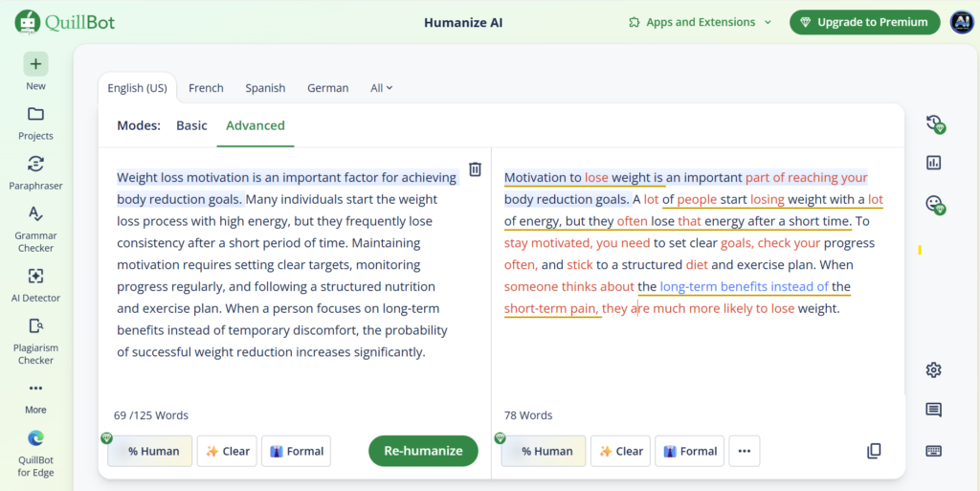980x491 pixels.
Task: Open the Plagiarism Checker tool
Action: 35,326
